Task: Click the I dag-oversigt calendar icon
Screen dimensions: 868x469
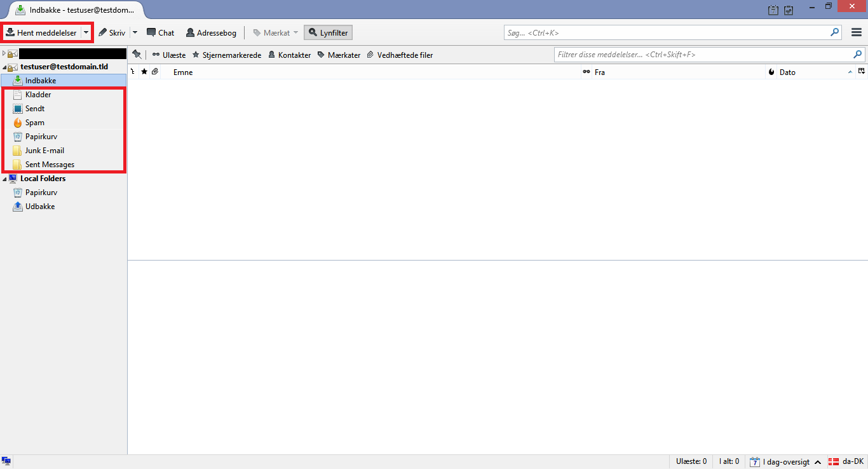Action: [755, 461]
